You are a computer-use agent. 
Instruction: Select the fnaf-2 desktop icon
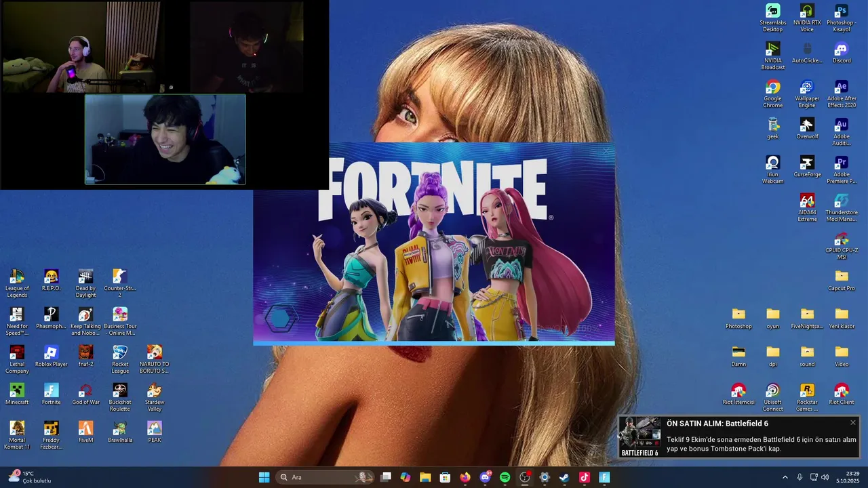click(x=85, y=357)
